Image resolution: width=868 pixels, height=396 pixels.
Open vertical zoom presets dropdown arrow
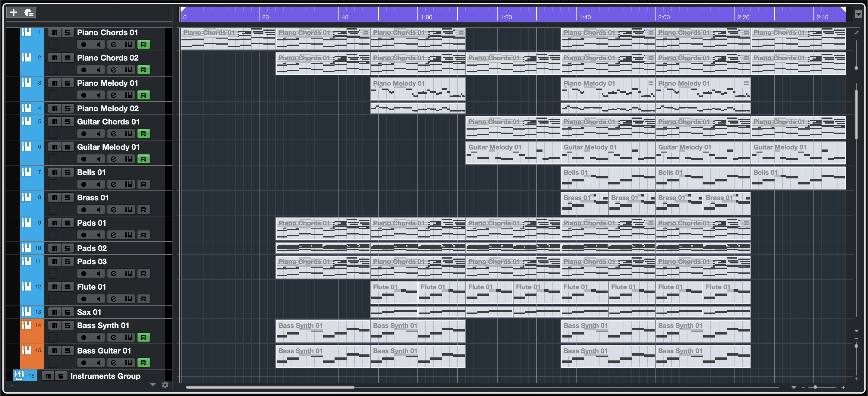click(x=857, y=331)
